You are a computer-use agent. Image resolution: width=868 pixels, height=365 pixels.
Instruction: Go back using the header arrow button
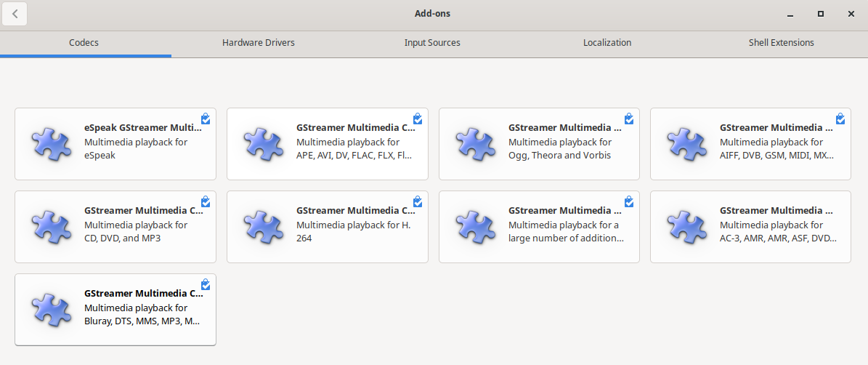pos(15,14)
